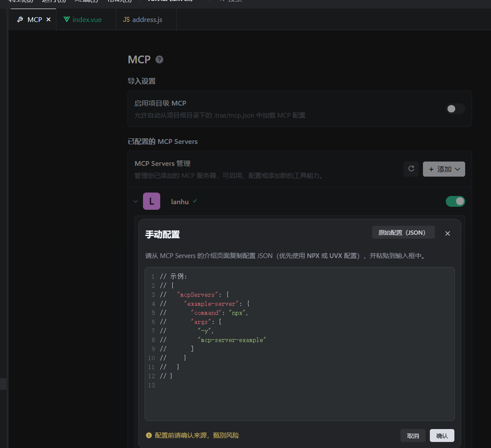491x448 pixels.
Task: Click inside the JSON config editor
Action: [300, 344]
